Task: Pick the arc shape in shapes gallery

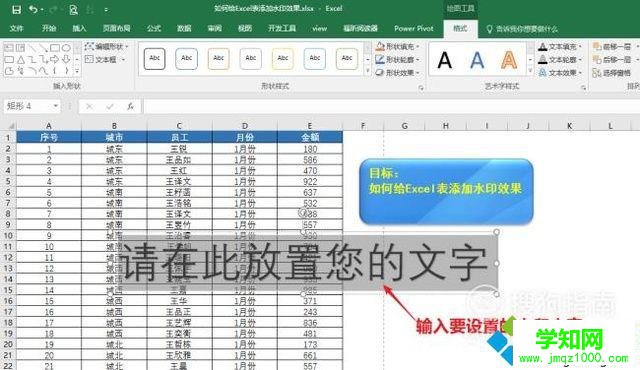Action: (32, 71)
